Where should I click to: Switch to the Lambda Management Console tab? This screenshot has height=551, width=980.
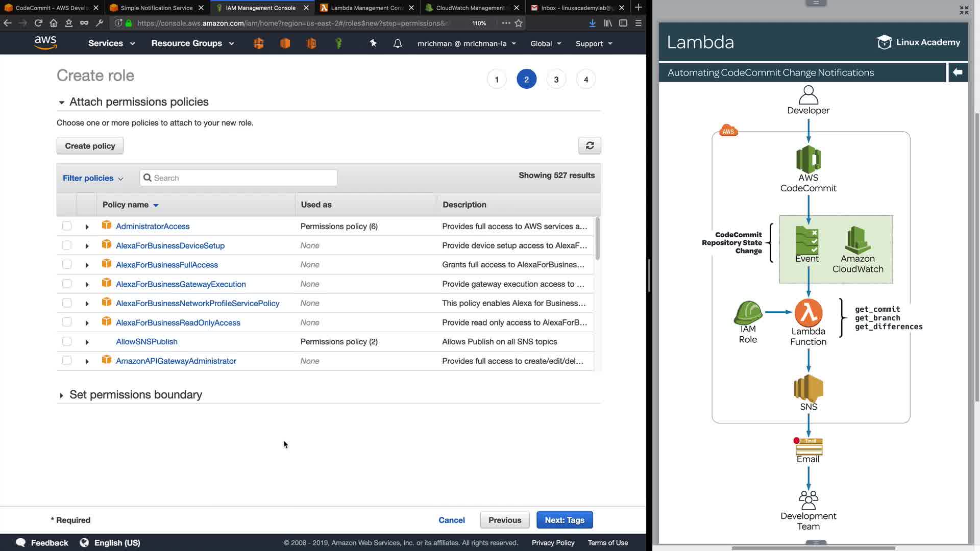(366, 8)
